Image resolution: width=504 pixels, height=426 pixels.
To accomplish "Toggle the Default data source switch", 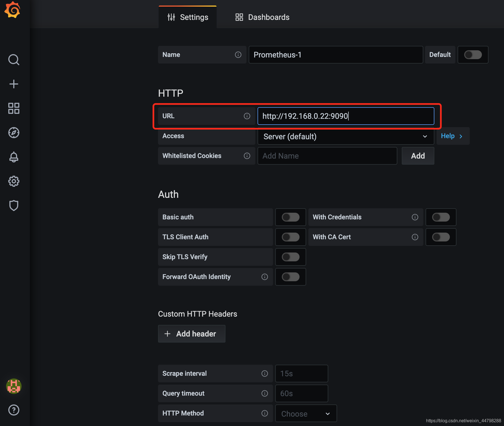I will point(473,55).
